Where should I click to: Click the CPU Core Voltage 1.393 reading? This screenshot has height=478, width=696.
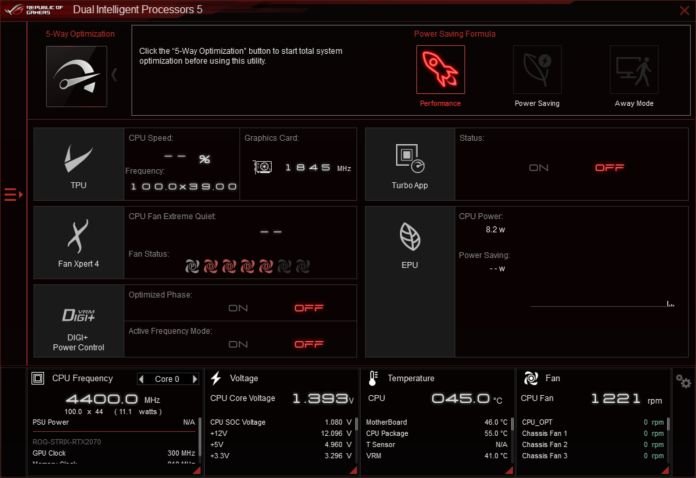click(x=323, y=399)
